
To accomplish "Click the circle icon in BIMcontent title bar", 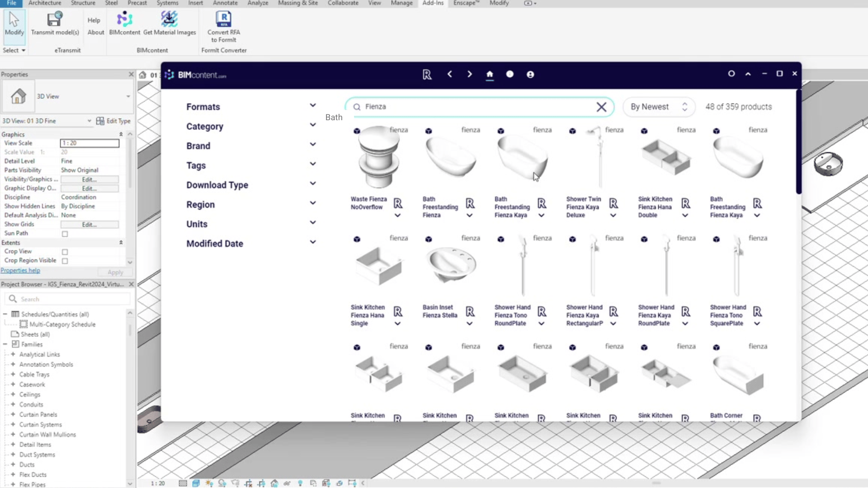I will point(731,74).
